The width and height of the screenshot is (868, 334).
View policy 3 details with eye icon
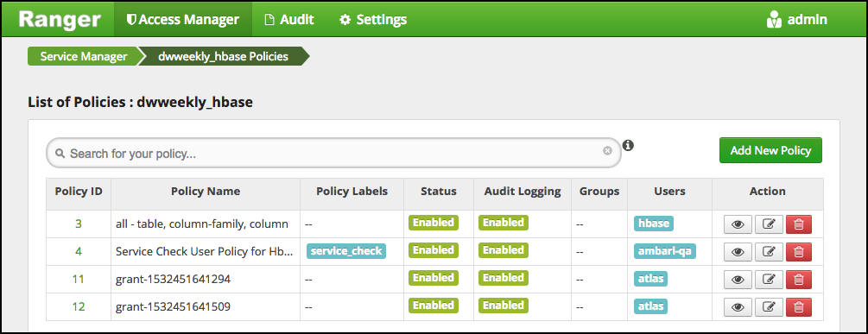coord(738,224)
